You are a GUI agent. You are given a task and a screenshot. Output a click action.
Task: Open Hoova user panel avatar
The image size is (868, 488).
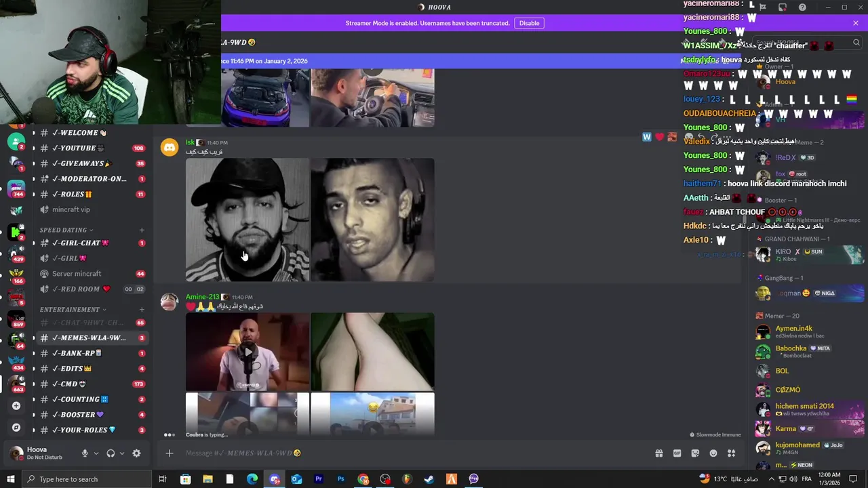(x=16, y=453)
